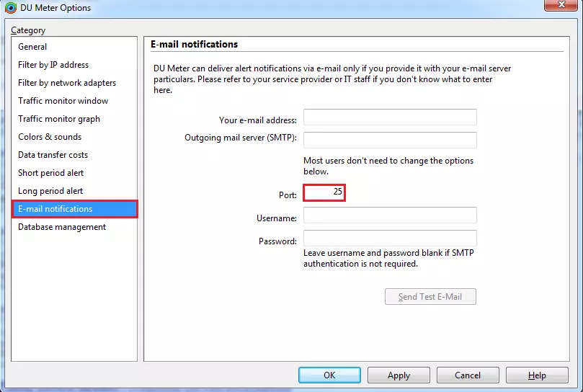
Task: Click the 'Password:' label
Action: [x=277, y=241]
